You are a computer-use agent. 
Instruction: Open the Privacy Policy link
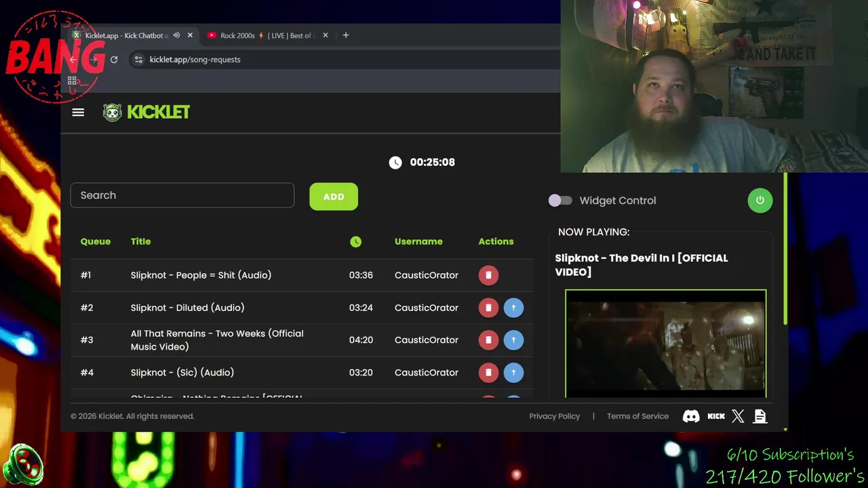(x=555, y=416)
